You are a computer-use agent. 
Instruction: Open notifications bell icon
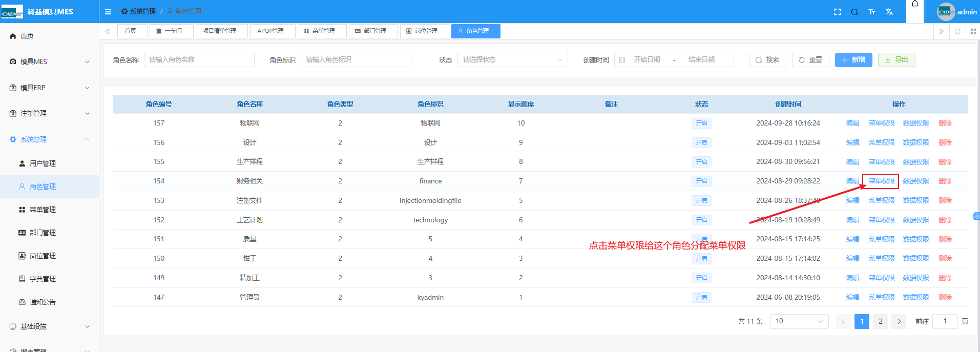click(x=915, y=4)
